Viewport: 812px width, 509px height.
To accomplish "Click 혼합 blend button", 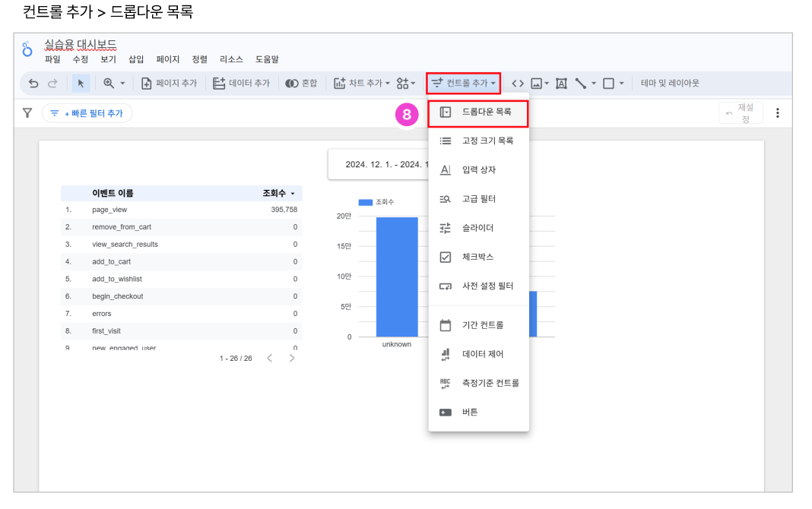I will pyautogui.click(x=301, y=84).
